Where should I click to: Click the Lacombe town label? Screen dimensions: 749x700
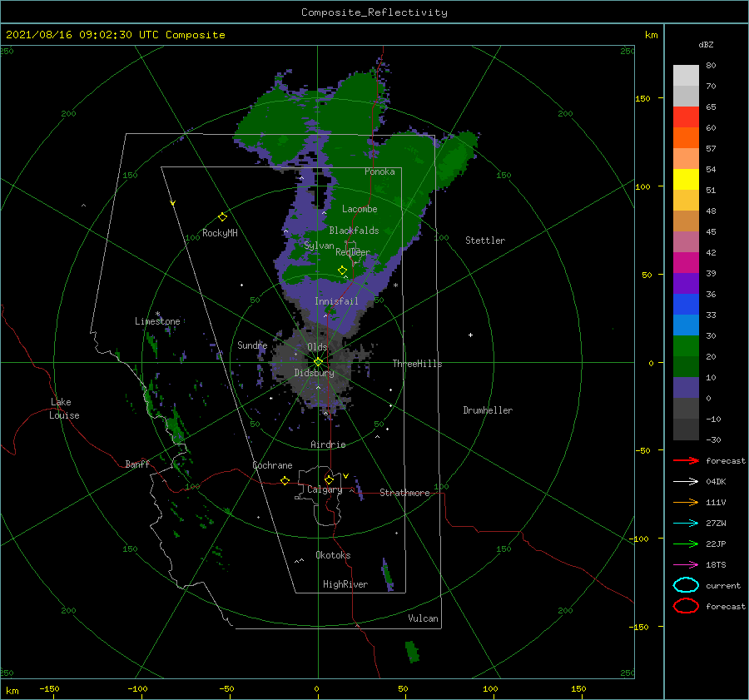coord(360,209)
